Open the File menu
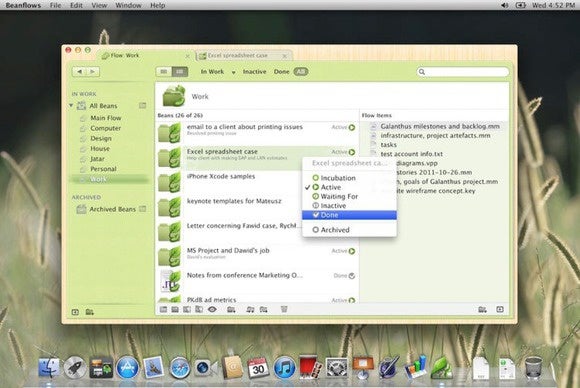 pos(55,5)
